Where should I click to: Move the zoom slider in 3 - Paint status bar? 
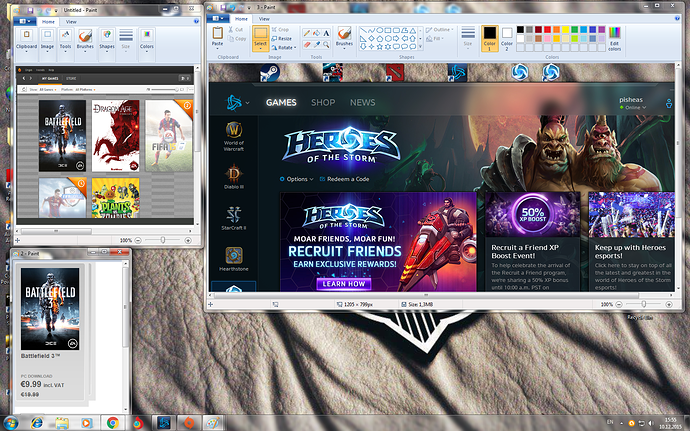644,304
